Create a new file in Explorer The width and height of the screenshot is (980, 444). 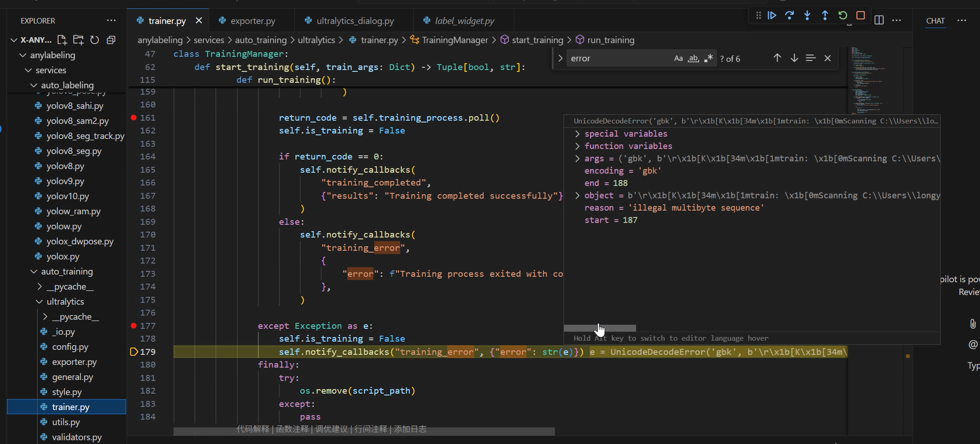62,40
